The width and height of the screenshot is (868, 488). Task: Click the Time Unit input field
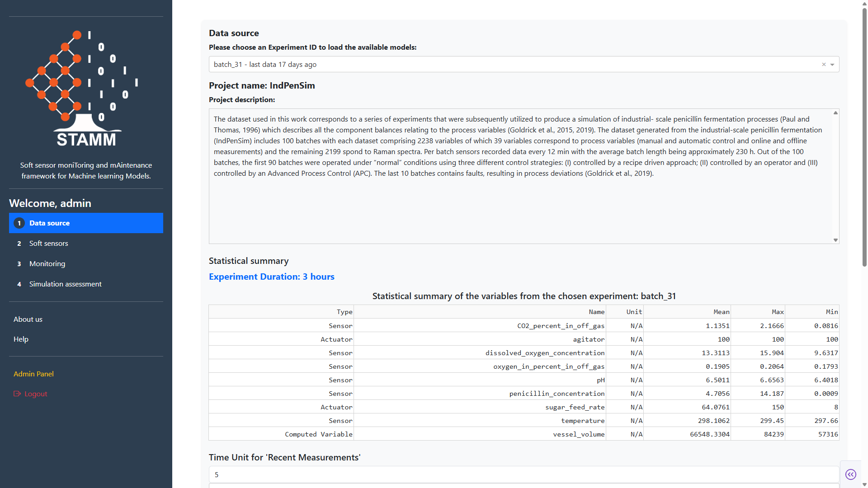click(x=524, y=474)
